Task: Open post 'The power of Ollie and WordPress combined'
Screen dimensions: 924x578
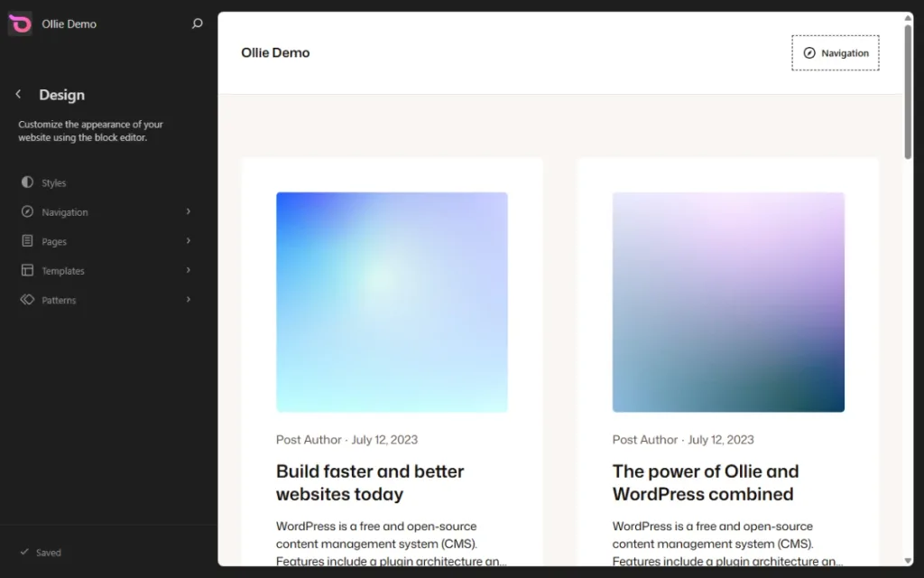Action: click(706, 482)
